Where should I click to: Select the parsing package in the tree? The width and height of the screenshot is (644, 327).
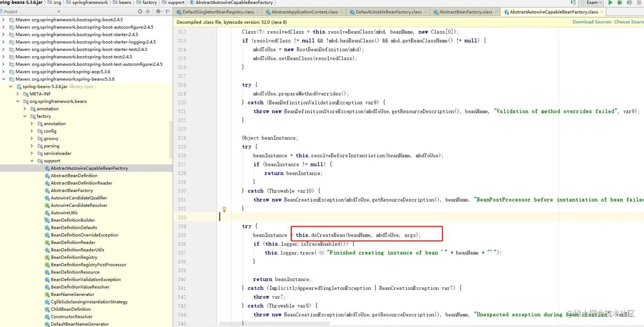[51, 146]
